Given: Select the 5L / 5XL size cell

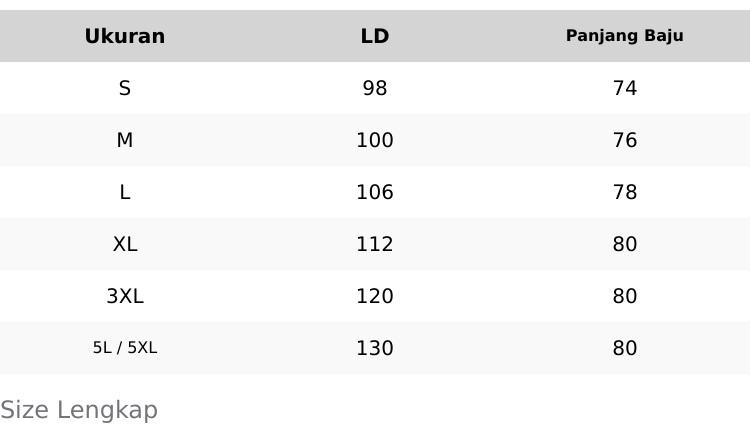Looking at the screenshot, I should coord(124,348).
